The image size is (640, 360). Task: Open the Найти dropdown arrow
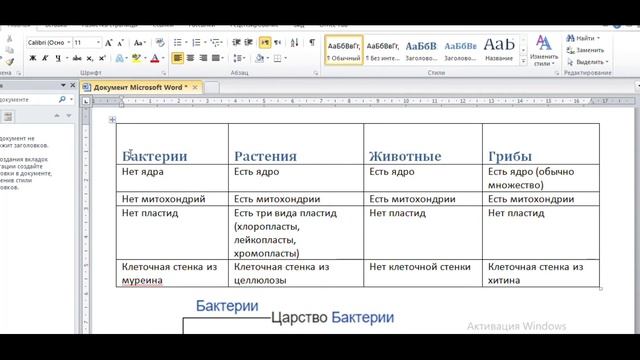tap(598, 38)
